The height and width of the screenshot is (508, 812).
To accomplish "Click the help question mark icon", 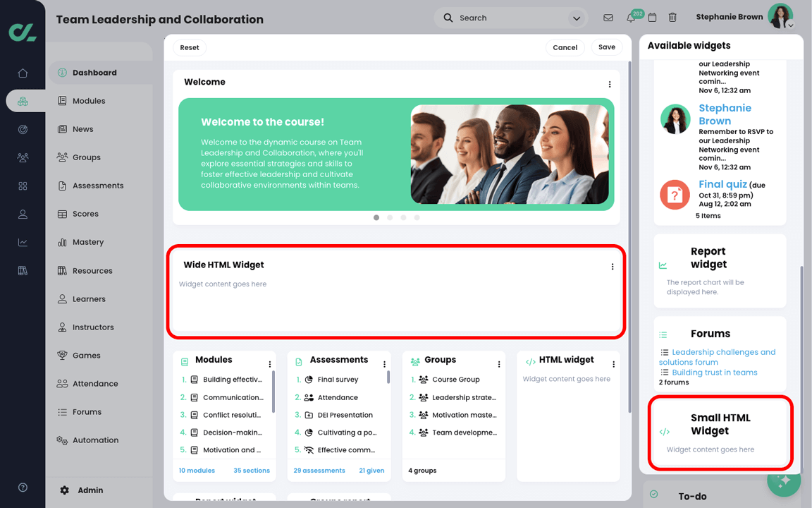I will 23,488.
